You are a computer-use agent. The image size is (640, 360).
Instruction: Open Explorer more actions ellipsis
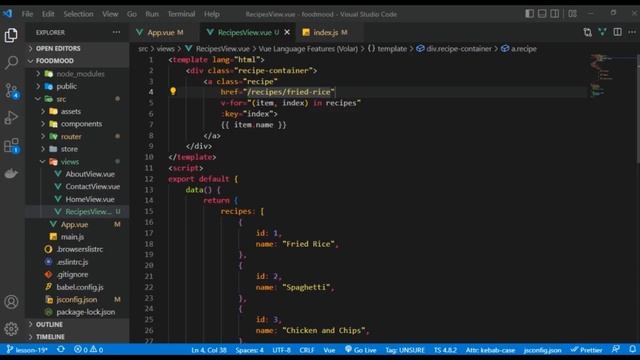[116, 32]
